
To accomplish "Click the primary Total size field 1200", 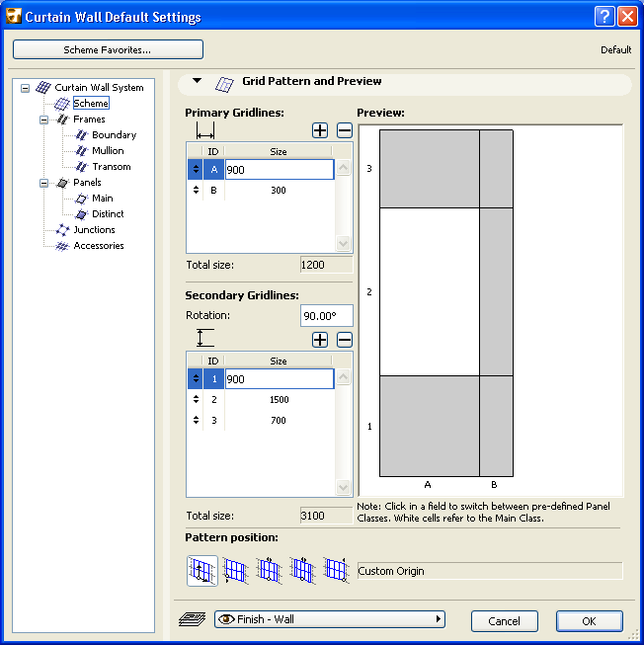I will 327,265.
